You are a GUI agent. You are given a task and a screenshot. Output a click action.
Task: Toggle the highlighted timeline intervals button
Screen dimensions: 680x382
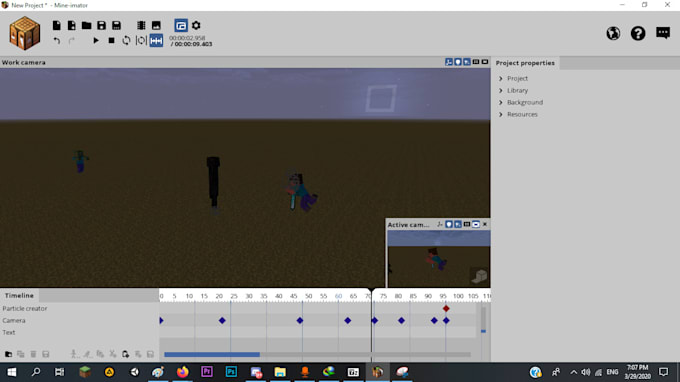pyautogui.click(x=156, y=41)
